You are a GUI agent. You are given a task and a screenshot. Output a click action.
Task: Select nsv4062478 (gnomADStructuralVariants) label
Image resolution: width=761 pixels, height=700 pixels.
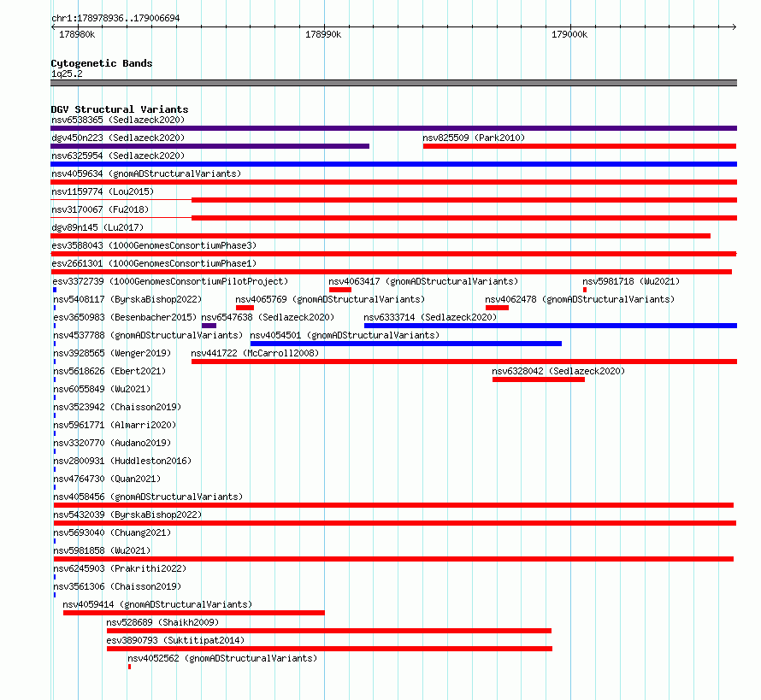click(580, 299)
